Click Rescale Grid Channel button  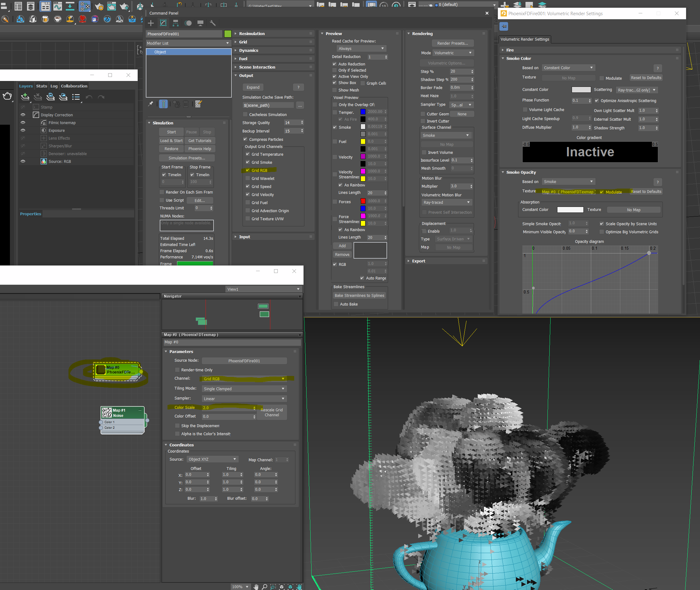[x=272, y=412]
